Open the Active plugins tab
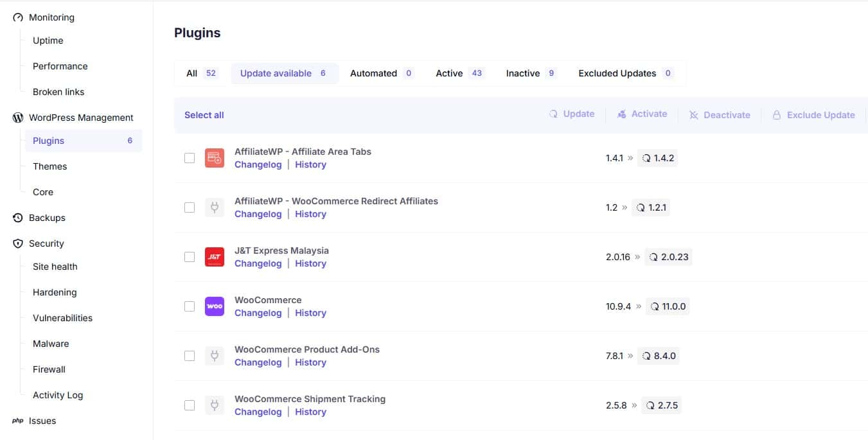 point(459,73)
